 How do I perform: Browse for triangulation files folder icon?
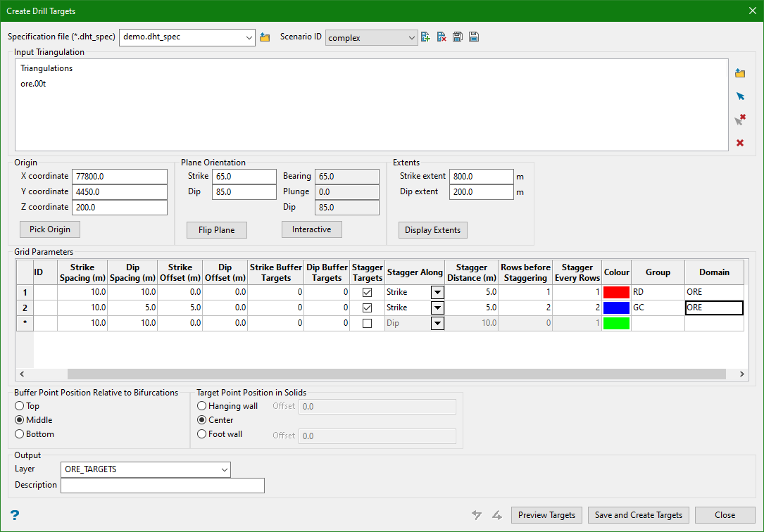740,73
